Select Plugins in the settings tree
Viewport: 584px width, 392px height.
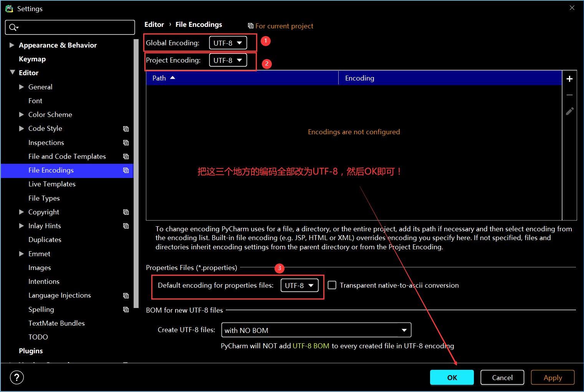(31, 351)
